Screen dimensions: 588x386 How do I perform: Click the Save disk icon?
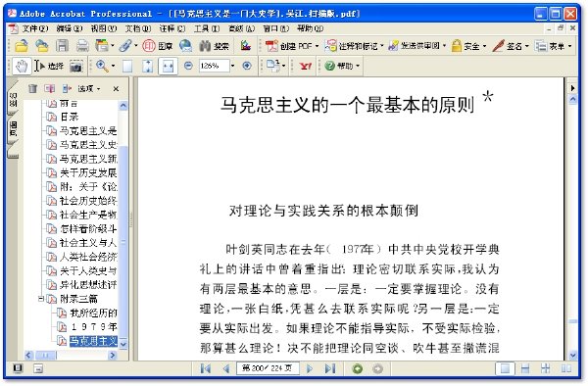(x=62, y=46)
